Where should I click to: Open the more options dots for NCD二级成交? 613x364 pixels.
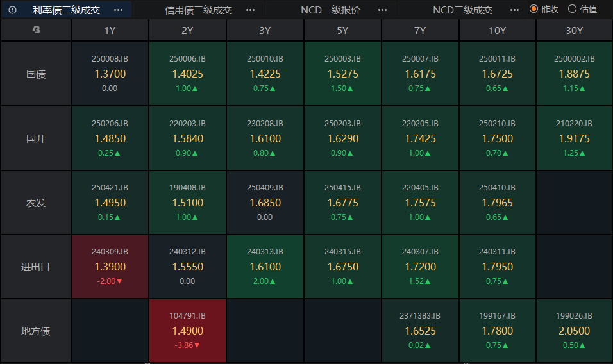[x=514, y=10]
